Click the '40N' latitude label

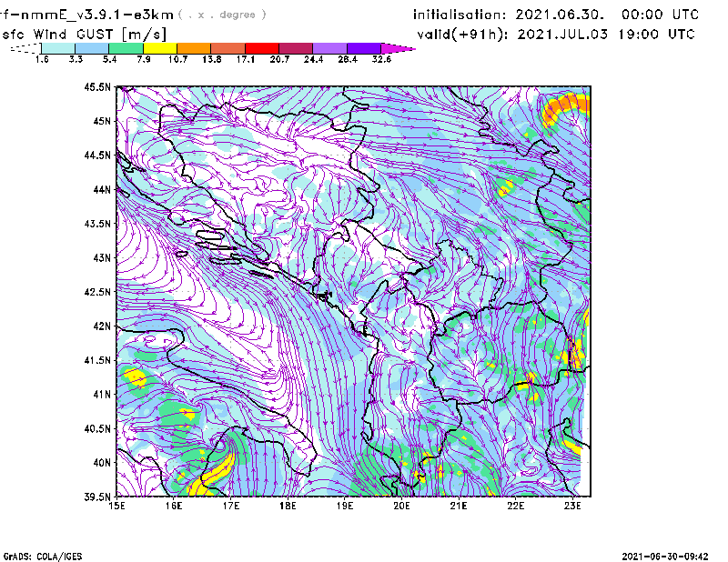tap(102, 463)
